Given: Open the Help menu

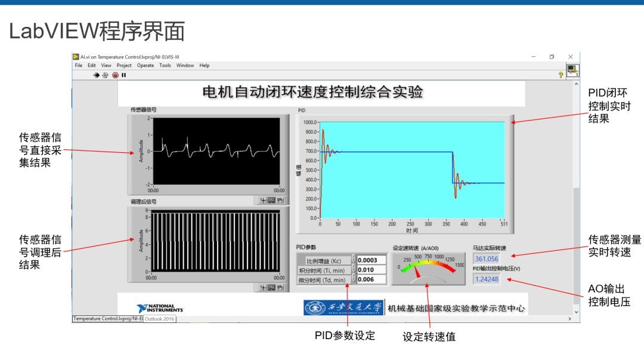Looking at the screenshot, I should [x=205, y=65].
